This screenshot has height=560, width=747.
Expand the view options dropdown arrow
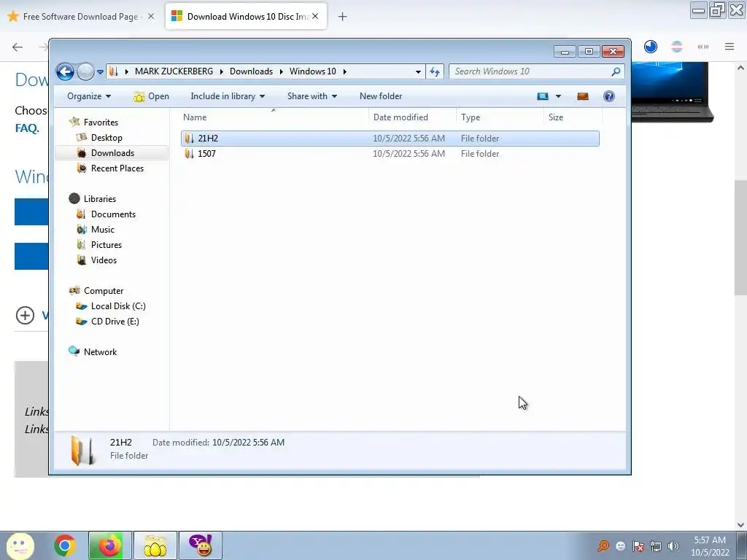558,96
